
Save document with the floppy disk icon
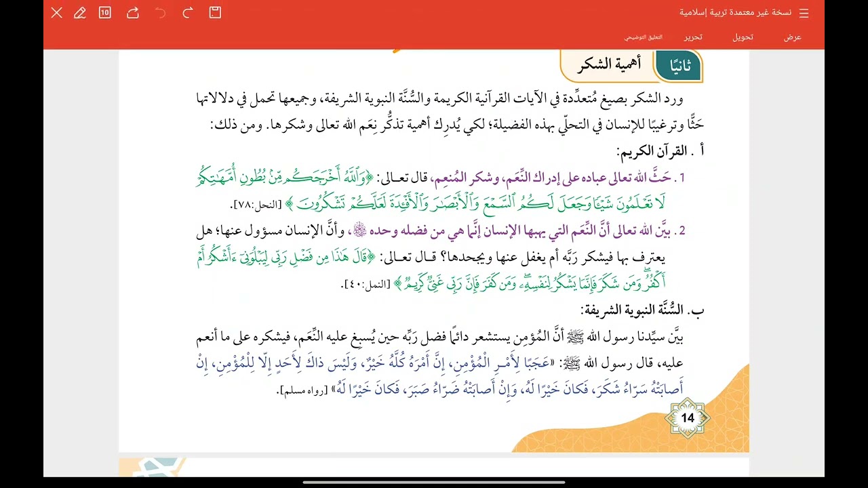pyautogui.click(x=215, y=12)
